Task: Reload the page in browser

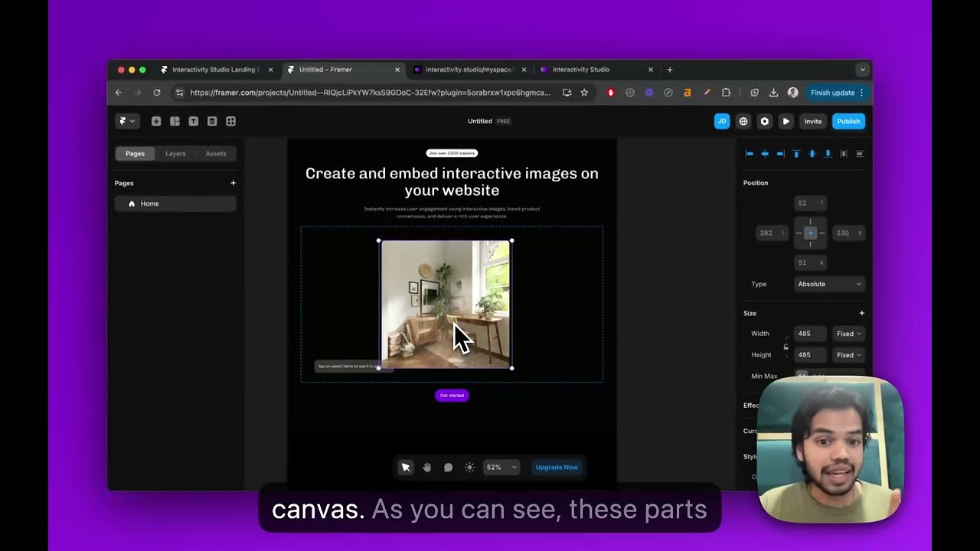Action: pos(156,93)
